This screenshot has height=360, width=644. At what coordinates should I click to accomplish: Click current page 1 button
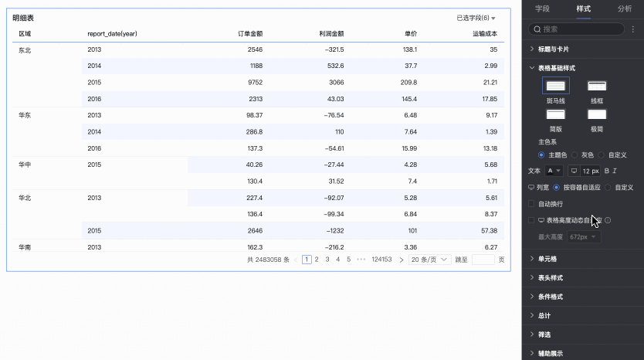click(307, 260)
